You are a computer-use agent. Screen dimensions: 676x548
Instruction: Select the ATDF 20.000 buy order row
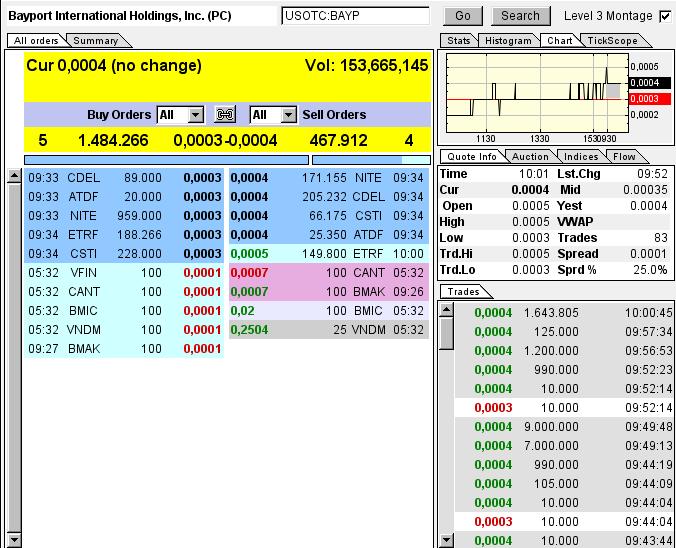[x=124, y=197]
